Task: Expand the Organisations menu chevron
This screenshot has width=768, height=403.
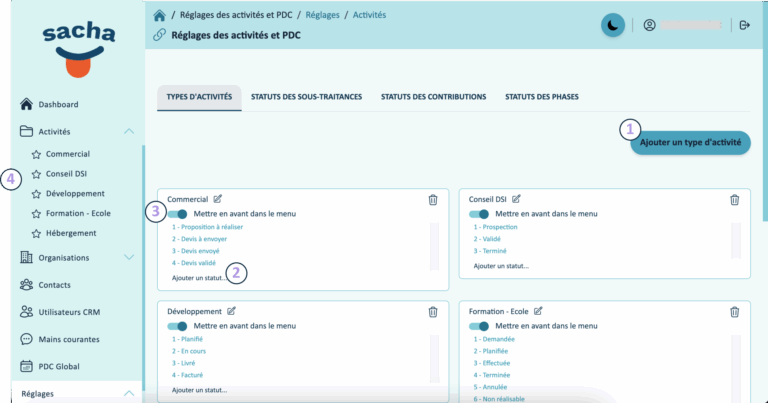Action: click(x=129, y=257)
